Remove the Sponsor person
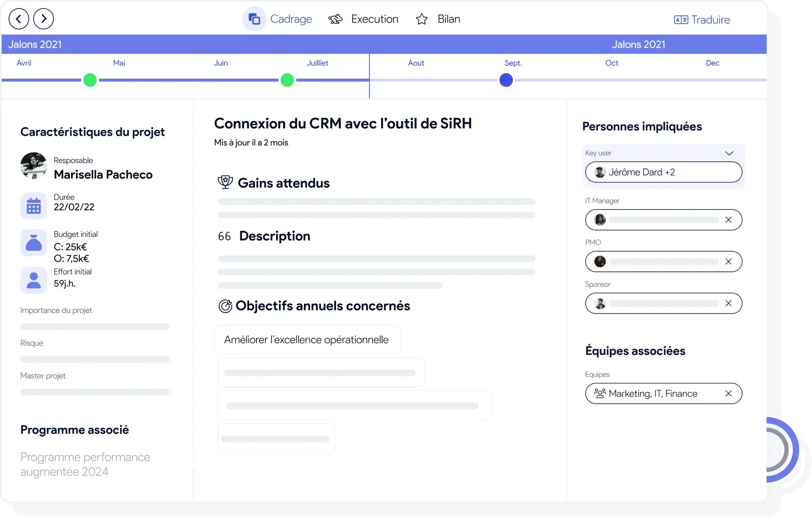The height and width of the screenshot is (516, 812). pyautogui.click(x=728, y=303)
